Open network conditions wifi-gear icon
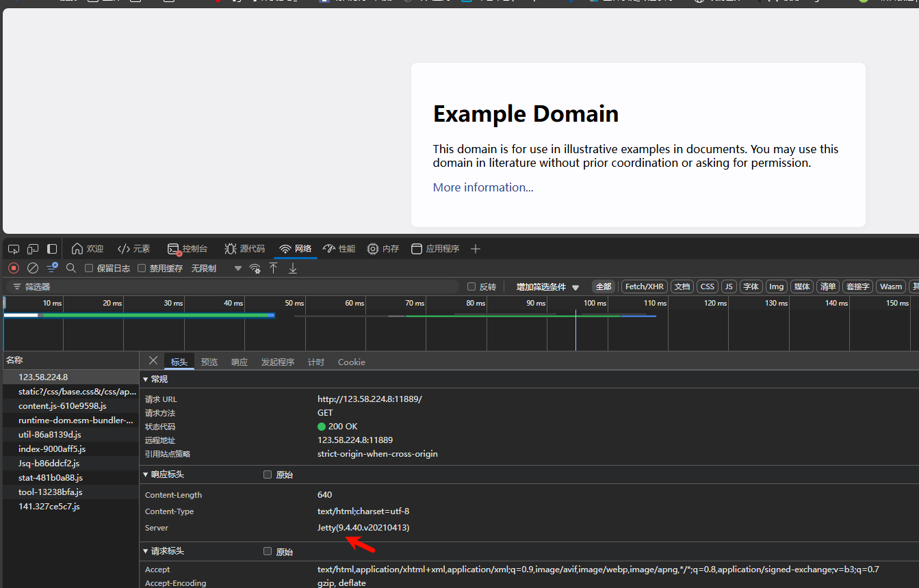Viewport: 919px width, 588px height. [x=255, y=268]
